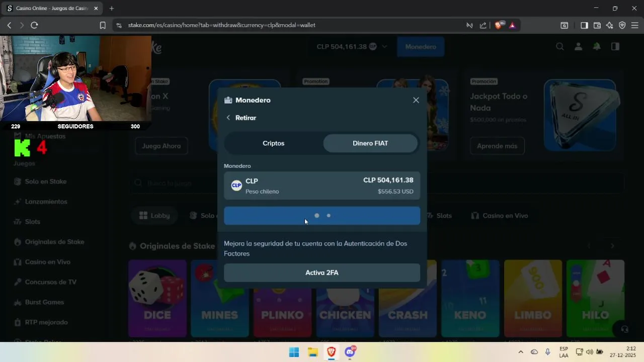Open the Brave Wallet toolbar icon
644x362 pixels.
[x=597, y=25]
